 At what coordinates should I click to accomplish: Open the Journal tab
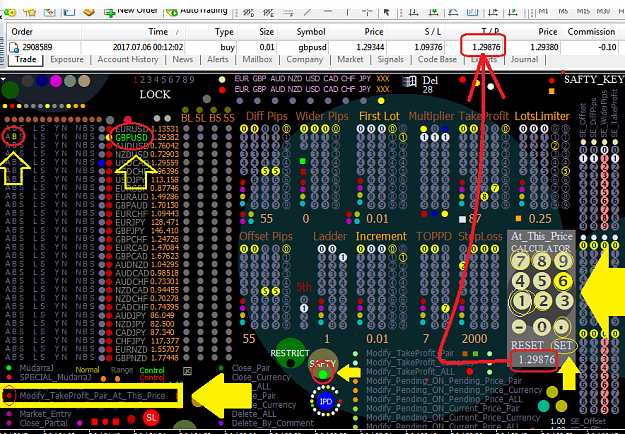[x=524, y=59]
